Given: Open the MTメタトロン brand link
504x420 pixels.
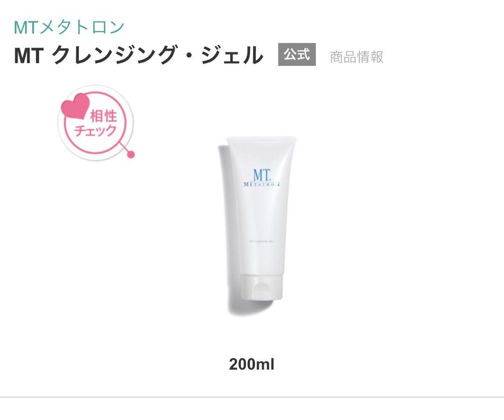Looking at the screenshot, I should click(x=69, y=27).
